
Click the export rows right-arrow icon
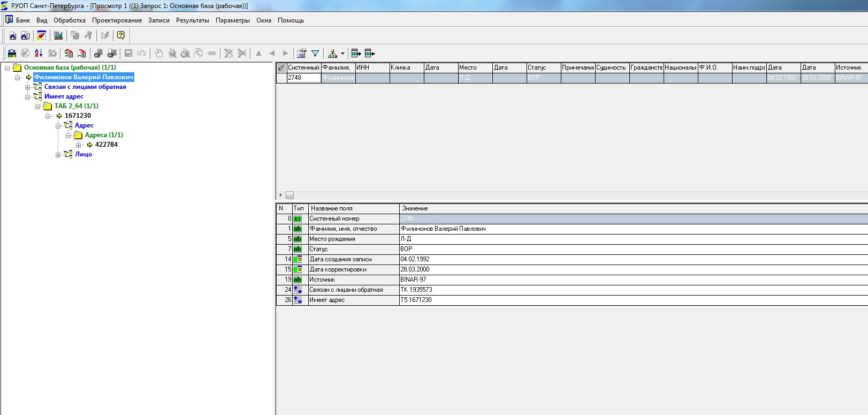click(x=356, y=53)
